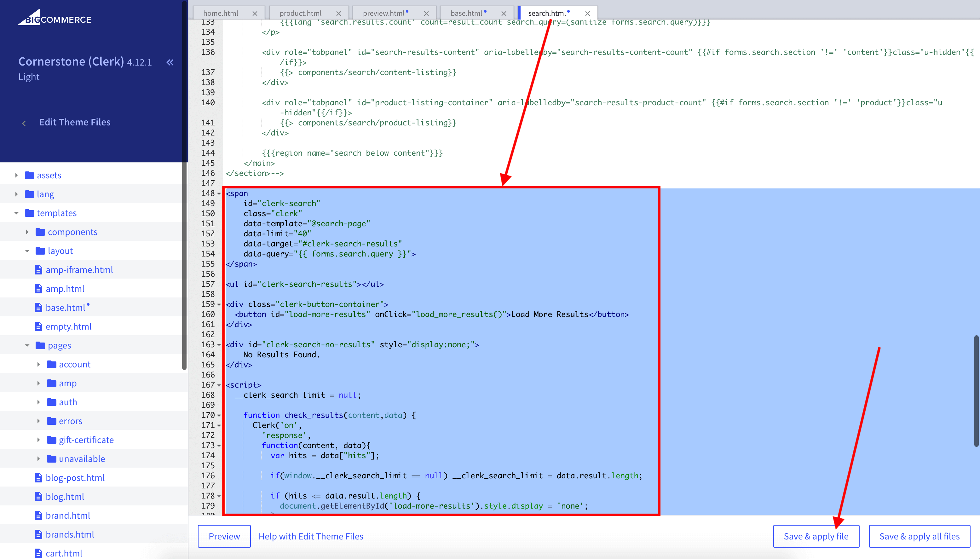Switch to the preview.html tab

click(x=383, y=14)
